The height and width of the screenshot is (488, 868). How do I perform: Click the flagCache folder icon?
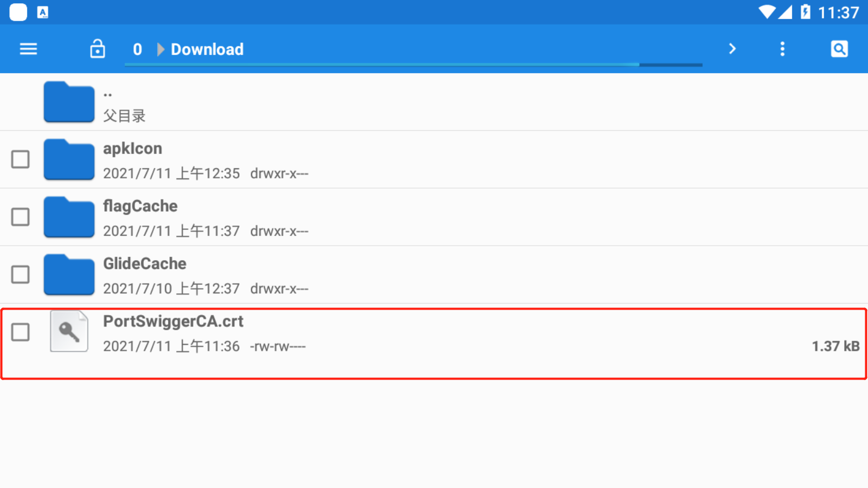(69, 216)
